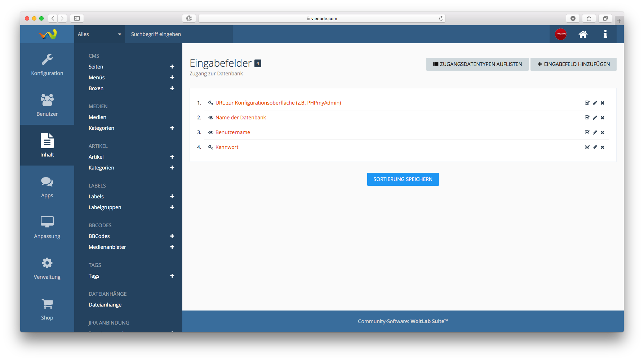This screenshot has height=361, width=644.
Task: Click the Suchbegriff eingeben search field
Action: click(178, 34)
